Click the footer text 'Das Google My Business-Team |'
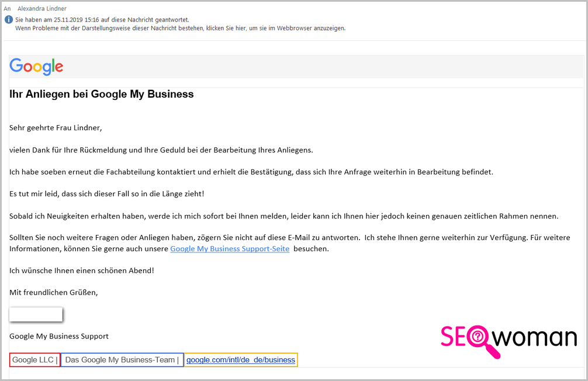Screen dimensions: 588x381 [x=122, y=360]
